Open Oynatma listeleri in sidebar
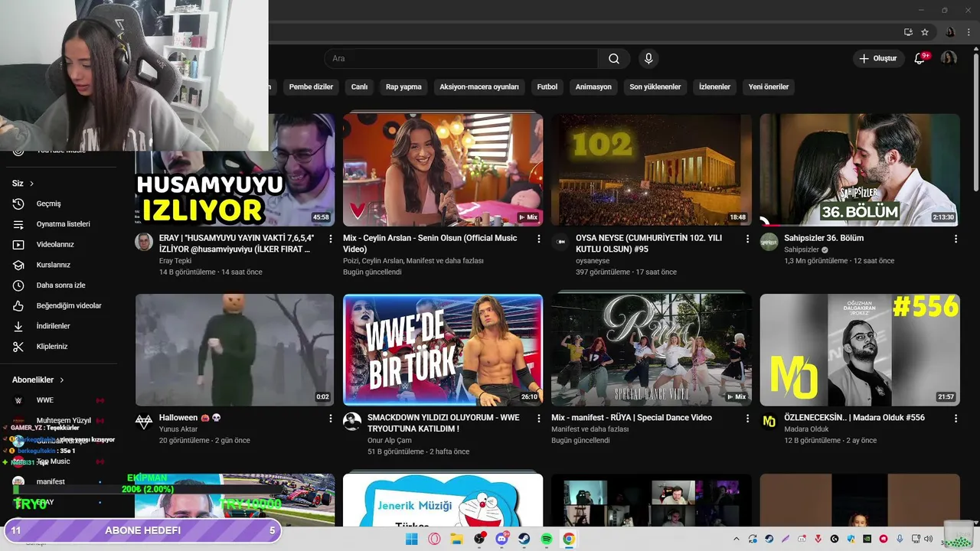Viewport: 980px width, 551px height. [61, 224]
